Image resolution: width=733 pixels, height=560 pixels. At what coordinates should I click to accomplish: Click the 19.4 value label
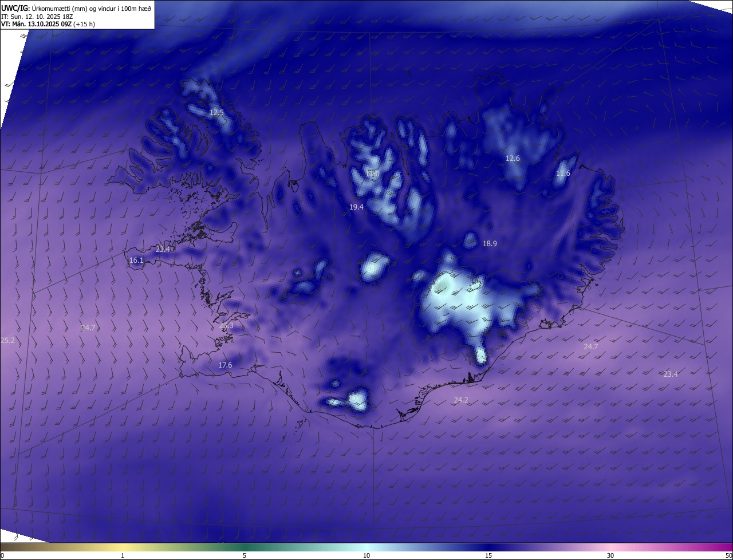click(x=356, y=207)
